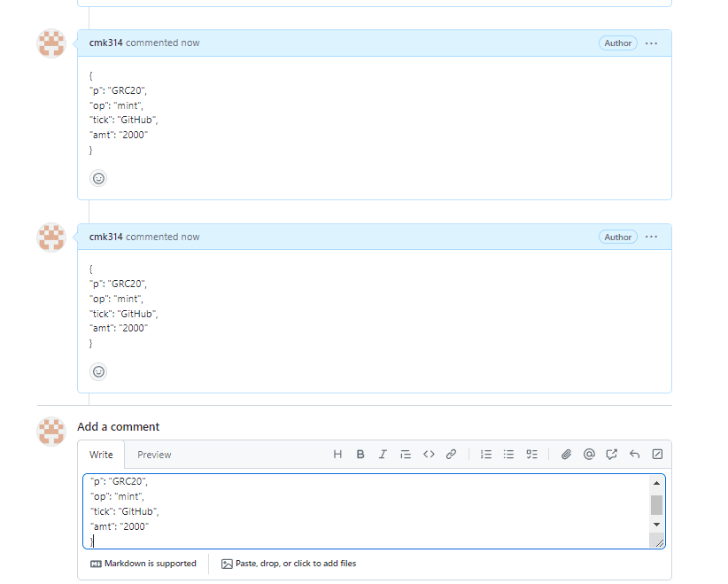Screen dimensions: 728x584
Task: Click the Author badge on first cmk314 comment
Action: [x=618, y=43]
